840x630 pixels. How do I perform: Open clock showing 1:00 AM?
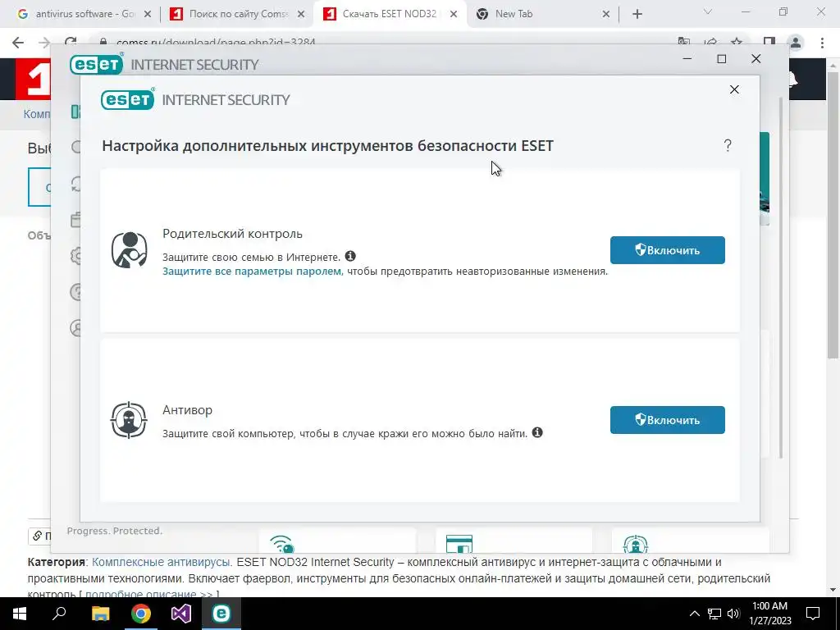(x=769, y=614)
